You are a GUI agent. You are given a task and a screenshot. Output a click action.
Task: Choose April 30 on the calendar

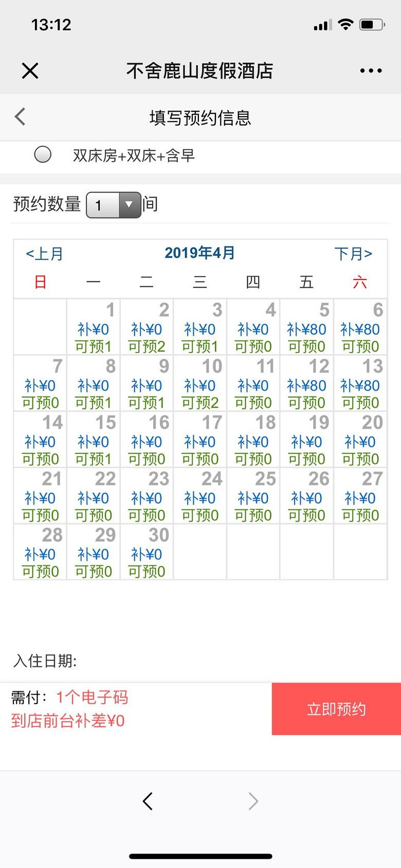point(147,552)
